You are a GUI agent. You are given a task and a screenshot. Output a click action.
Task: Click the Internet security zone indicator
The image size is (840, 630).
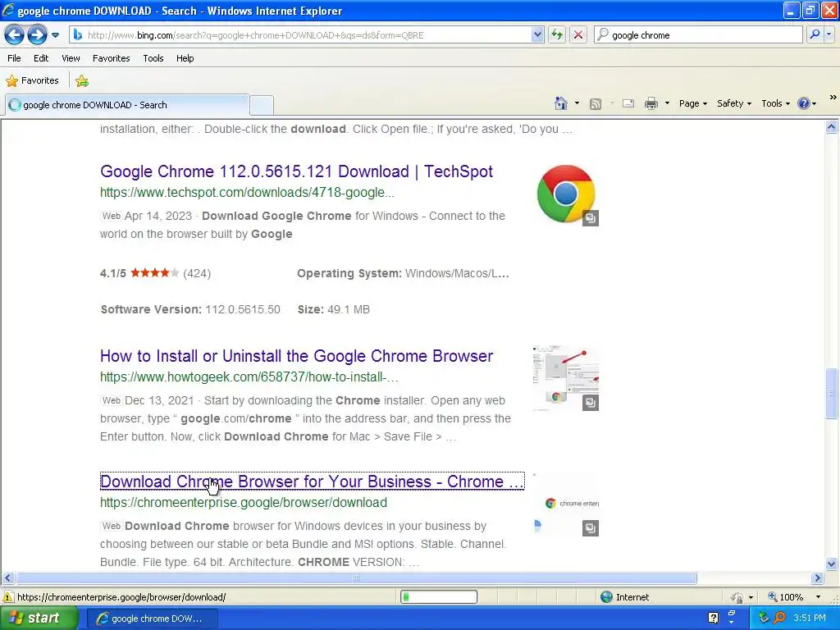(624, 597)
